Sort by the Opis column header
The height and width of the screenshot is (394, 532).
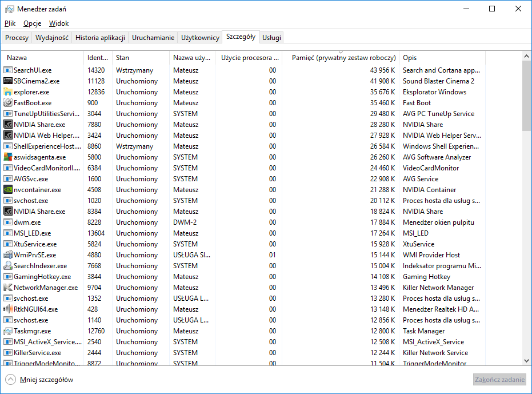pos(442,58)
